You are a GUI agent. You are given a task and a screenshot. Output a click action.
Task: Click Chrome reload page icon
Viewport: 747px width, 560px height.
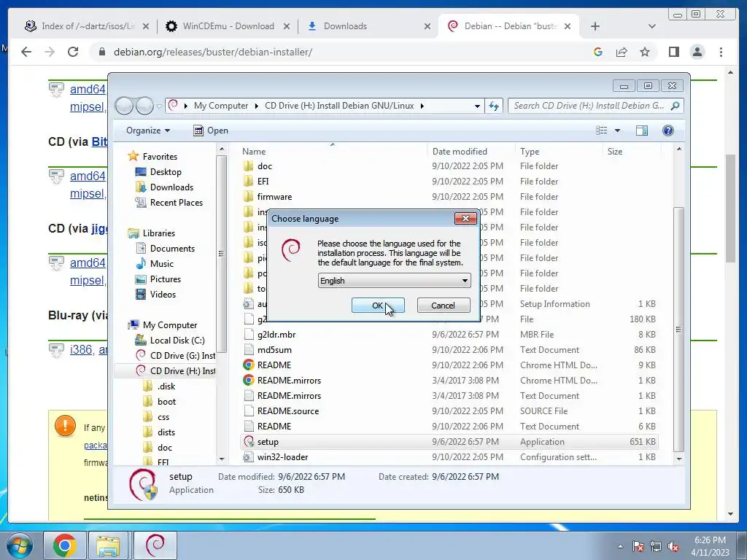click(73, 52)
